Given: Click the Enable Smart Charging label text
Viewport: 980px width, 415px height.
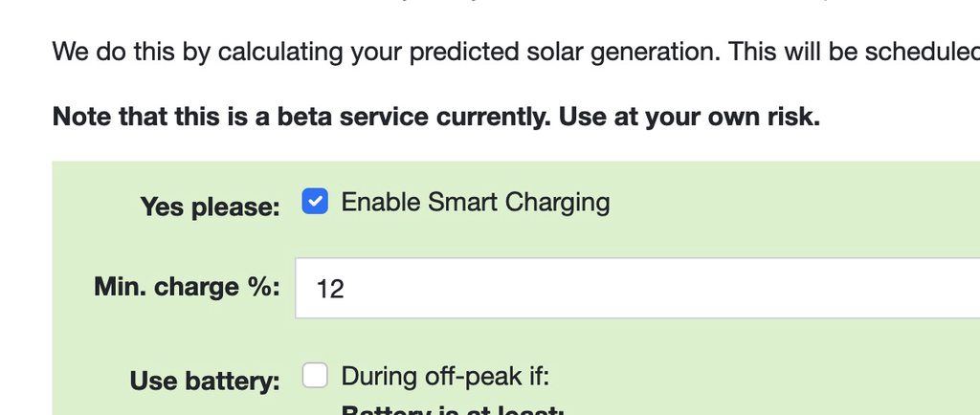Looking at the screenshot, I should click(x=475, y=203).
